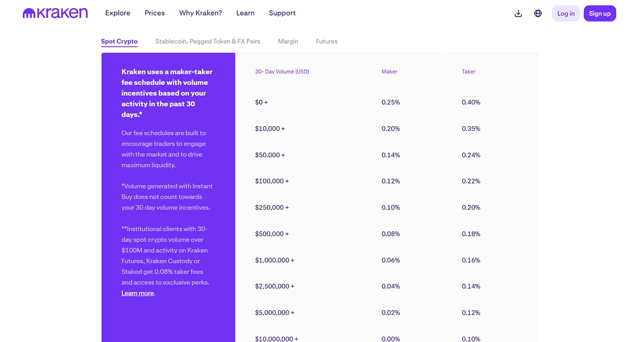644x342 pixels.
Task: Switch to Stablecoin, Pegged Token & FX Pairs tab
Action: click(x=208, y=41)
